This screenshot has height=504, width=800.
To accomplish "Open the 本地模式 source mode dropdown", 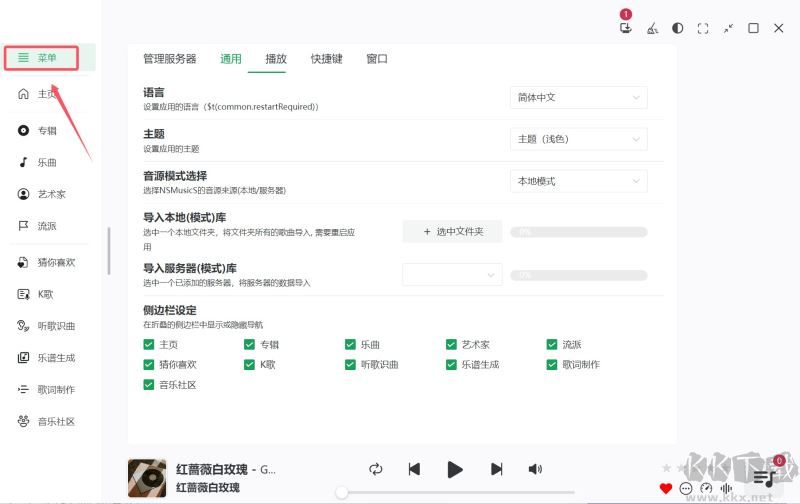I will click(578, 181).
